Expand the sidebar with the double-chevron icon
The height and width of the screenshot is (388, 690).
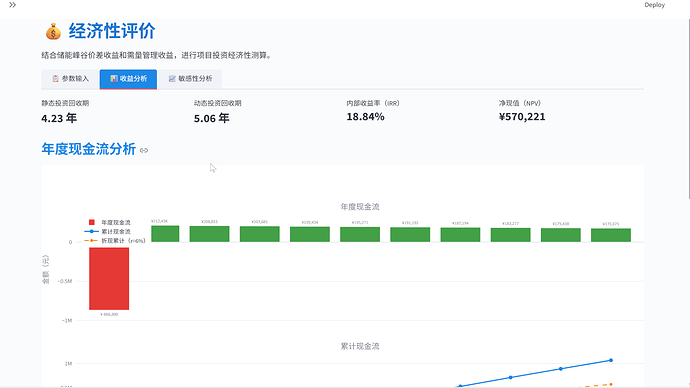(x=12, y=5)
